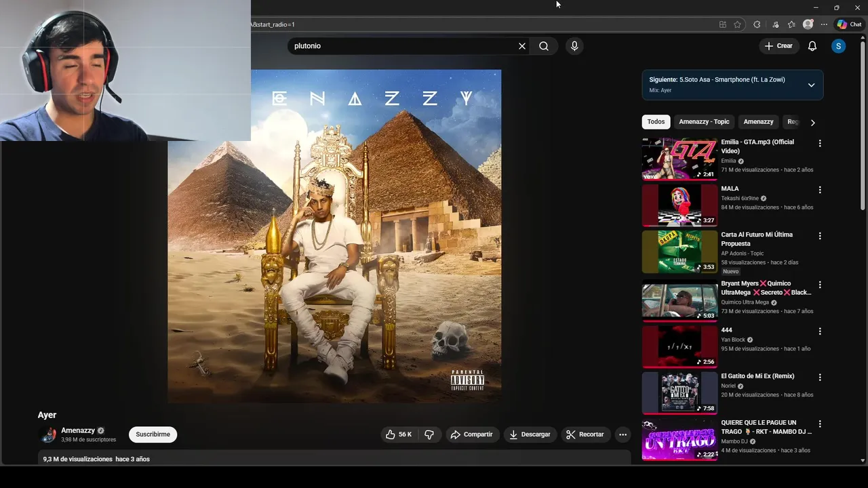Expand the Siguiente mix queue panel
Screen dimensions: 868x488
pos(811,85)
